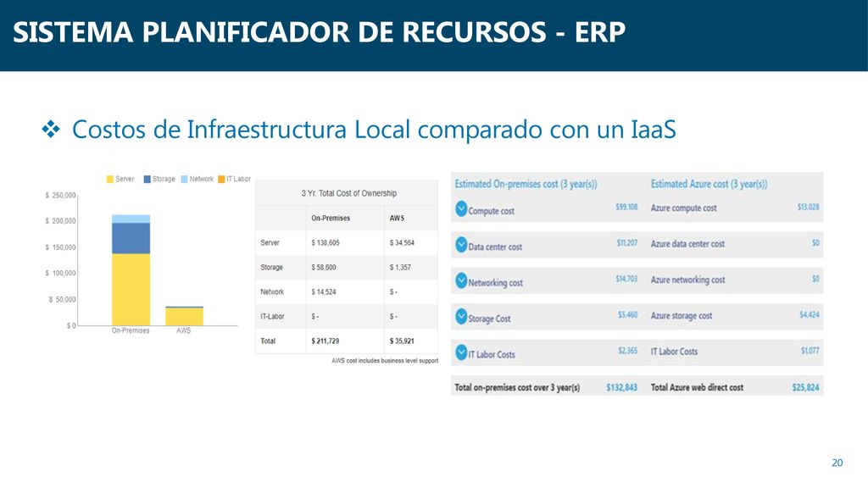The width and height of the screenshot is (868, 488).
Task: Click the light blue Network legend swatch
Action: point(184,180)
